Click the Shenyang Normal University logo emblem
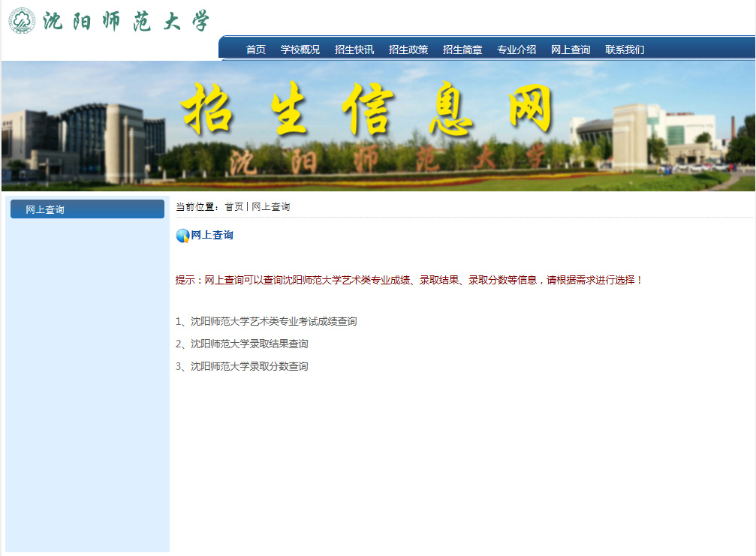Viewport: 756px width, 556px height. [x=22, y=21]
